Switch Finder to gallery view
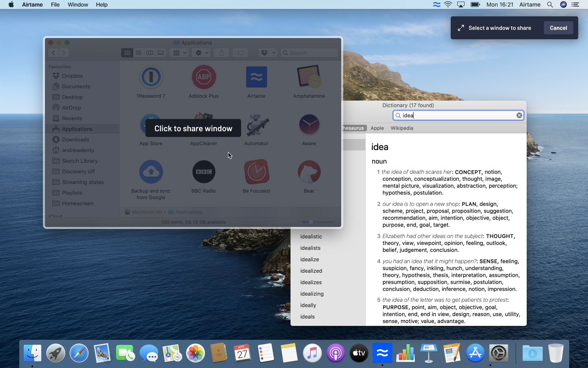Viewport: 588px width, 368px height. (161, 53)
